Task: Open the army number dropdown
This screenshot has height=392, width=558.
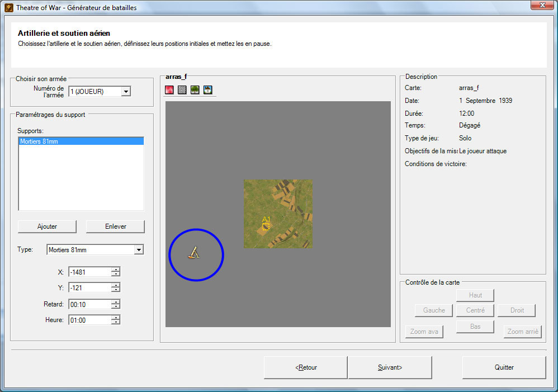Action: click(x=126, y=91)
